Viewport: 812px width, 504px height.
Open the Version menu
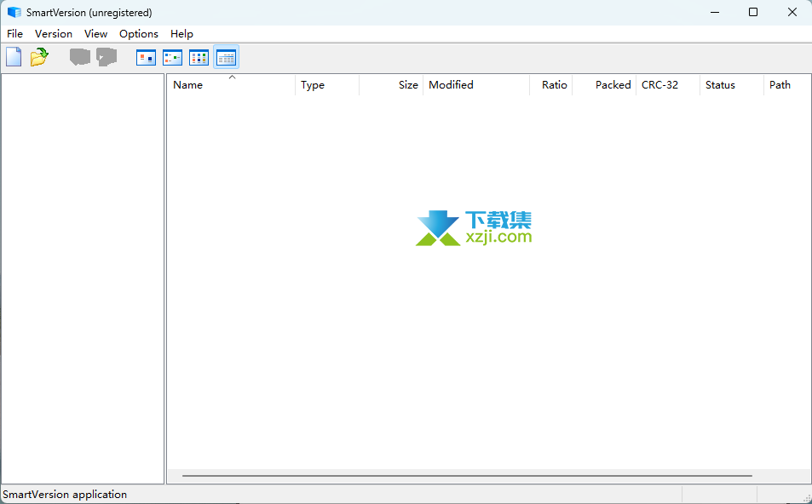(54, 34)
